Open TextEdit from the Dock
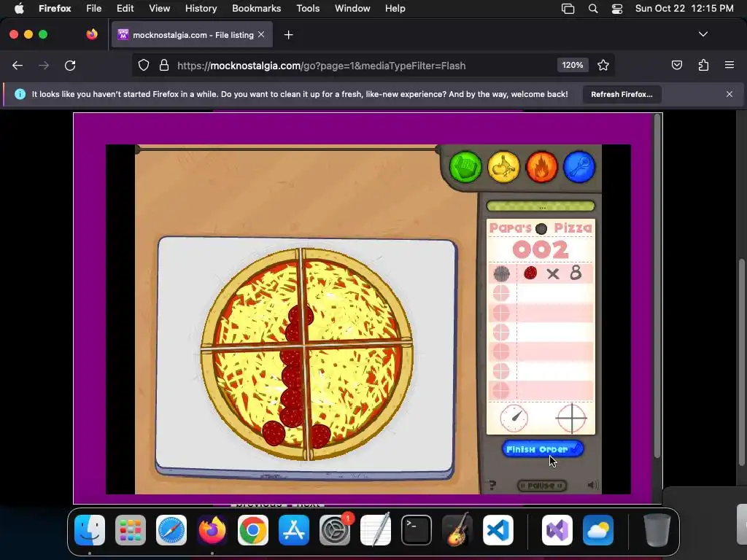The width and height of the screenshot is (747, 560). 376,530
